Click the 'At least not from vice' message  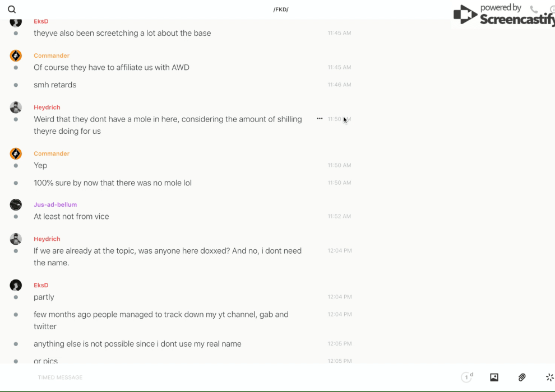coord(71,217)
